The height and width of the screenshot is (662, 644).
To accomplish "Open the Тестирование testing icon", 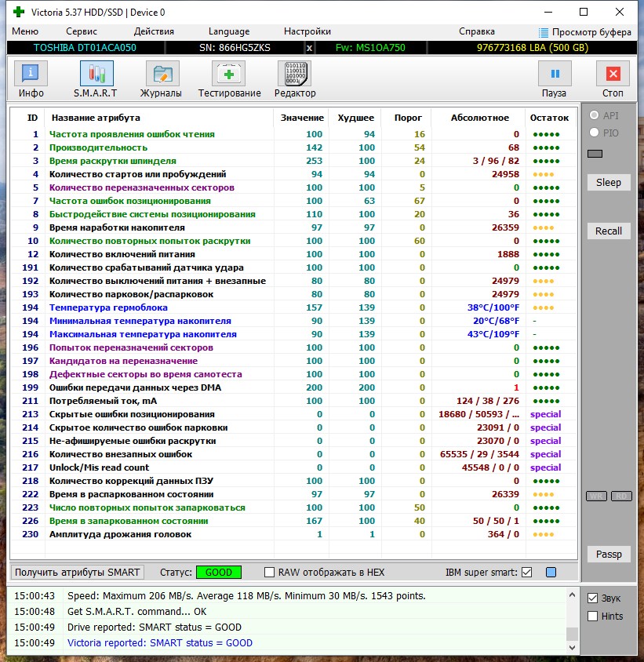I will click(228, 74).
